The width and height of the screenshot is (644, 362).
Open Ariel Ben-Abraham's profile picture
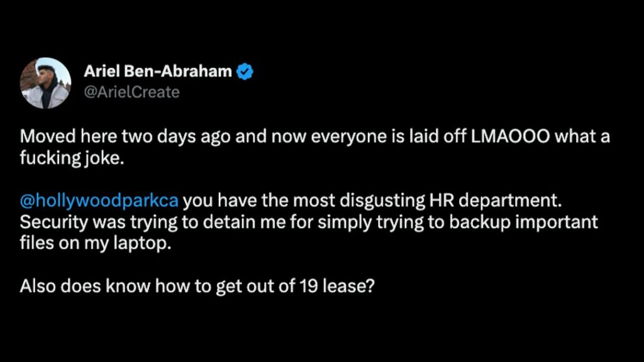(45, 83)
